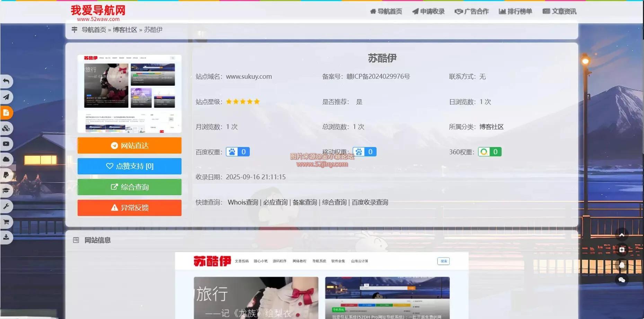Open the YouTube icon in the left sidebar
Screen dimensions: 644x319
click(6, 144)
